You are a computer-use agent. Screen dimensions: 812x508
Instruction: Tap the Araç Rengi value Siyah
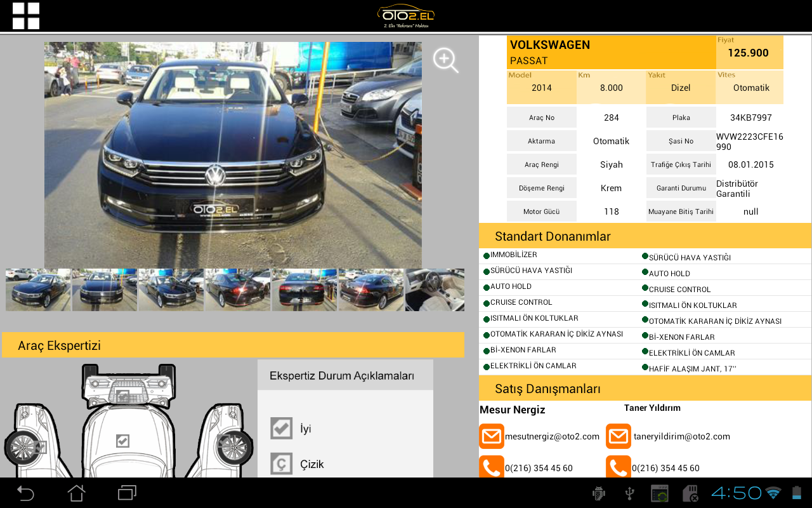click(x=612, y=164)
